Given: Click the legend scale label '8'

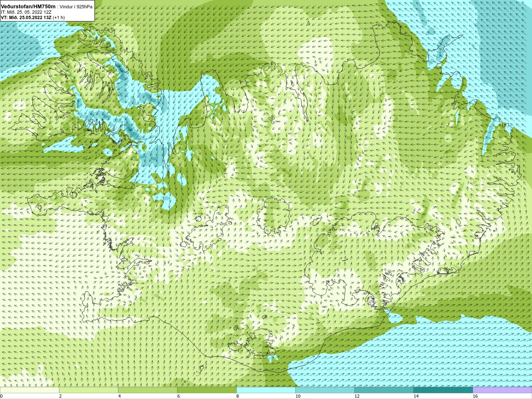Looking at the screenshot, I should tap(238, 396).
